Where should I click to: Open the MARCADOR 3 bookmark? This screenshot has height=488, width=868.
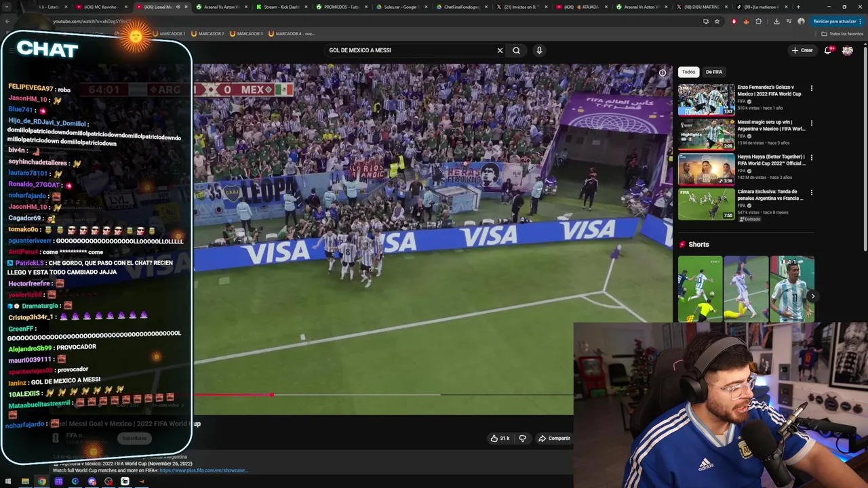pyautogui.click(x=246, y=33)
